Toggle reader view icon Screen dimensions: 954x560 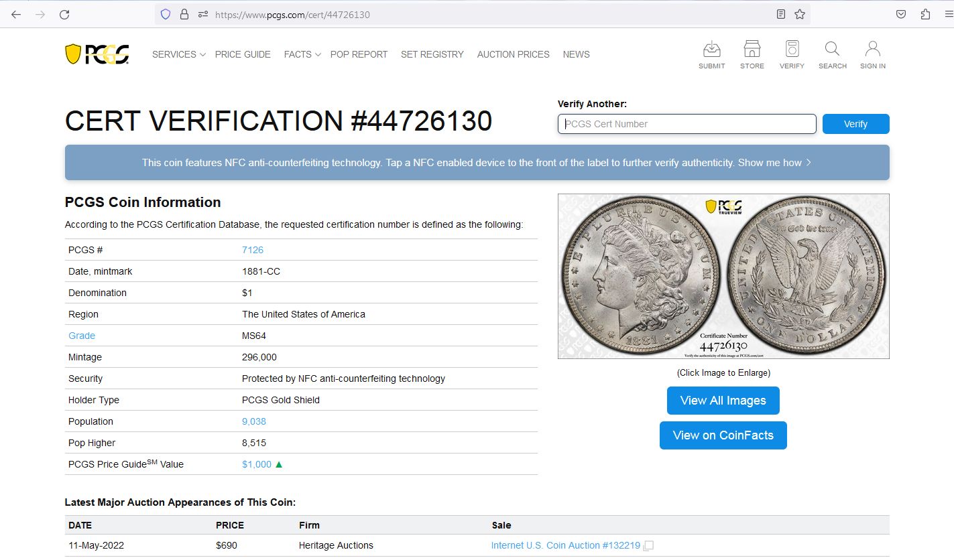[x=780, y=14]
